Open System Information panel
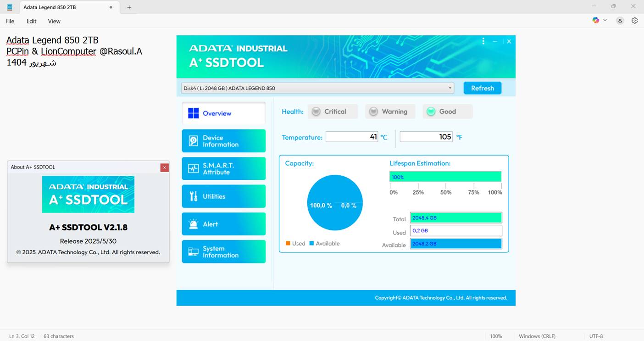Viewport: 644px width, 341px height. [223, 252]
